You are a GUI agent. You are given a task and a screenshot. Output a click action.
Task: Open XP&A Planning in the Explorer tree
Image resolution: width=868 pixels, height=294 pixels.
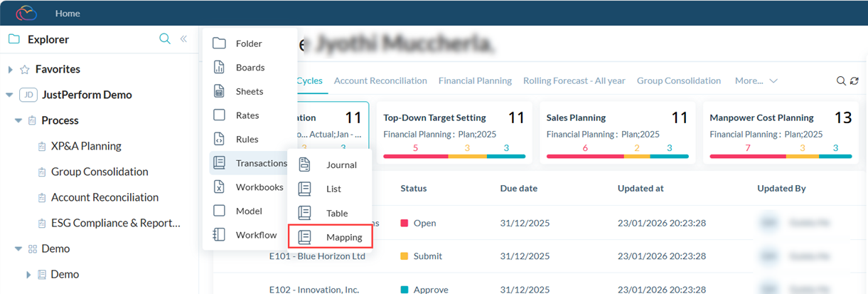(x=86, y=146)
